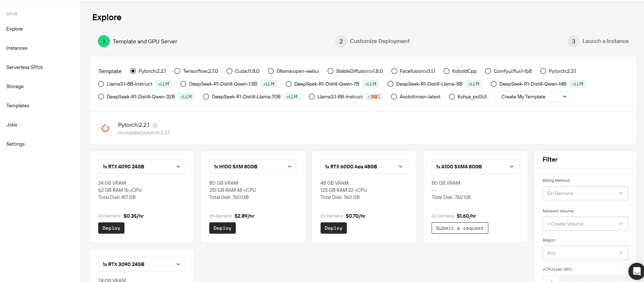The width and height of the screenshot is (644, 282).
Task: Pick the Kohya_ss:GUI template
Action: click(452, 97)
